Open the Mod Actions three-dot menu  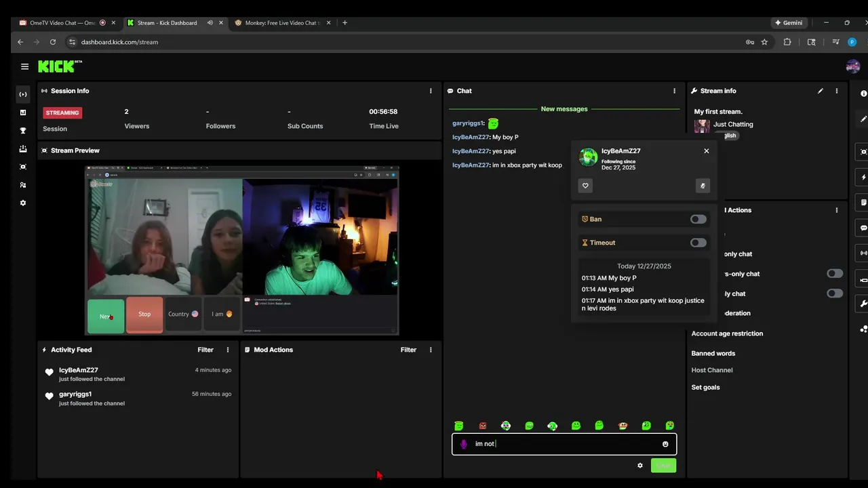431,350
